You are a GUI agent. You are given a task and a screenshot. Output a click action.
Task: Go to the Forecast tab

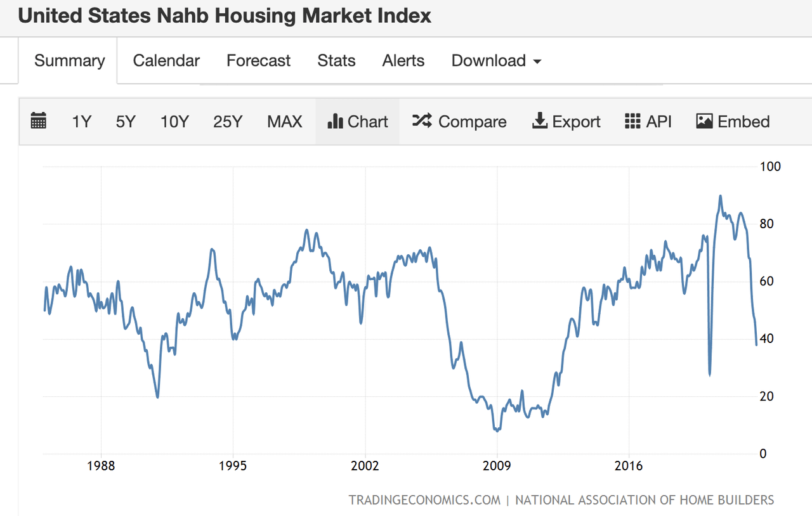pos(258,61)
